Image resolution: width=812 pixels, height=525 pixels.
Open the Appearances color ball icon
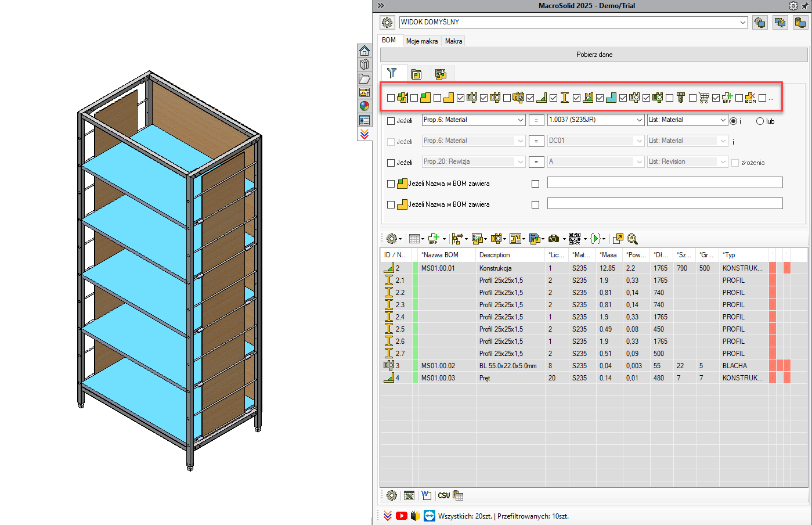pyautogui.click(x=365, y=106)
